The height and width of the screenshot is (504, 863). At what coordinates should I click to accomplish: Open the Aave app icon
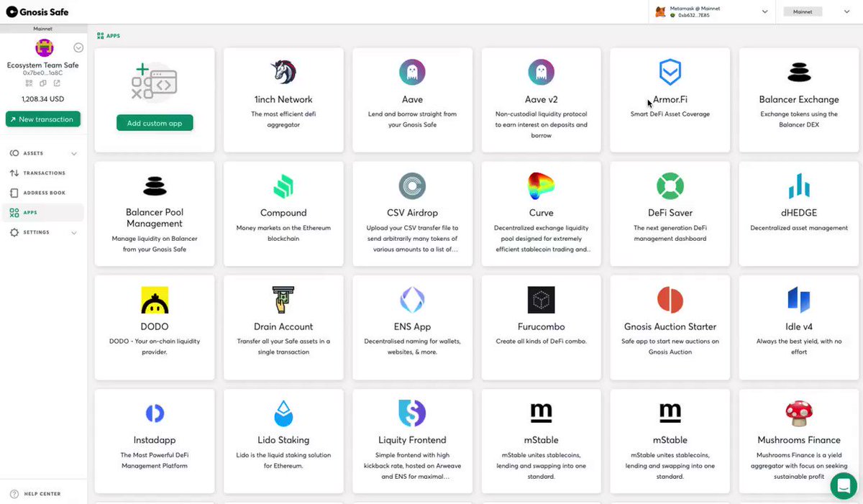tap(411, 72)
